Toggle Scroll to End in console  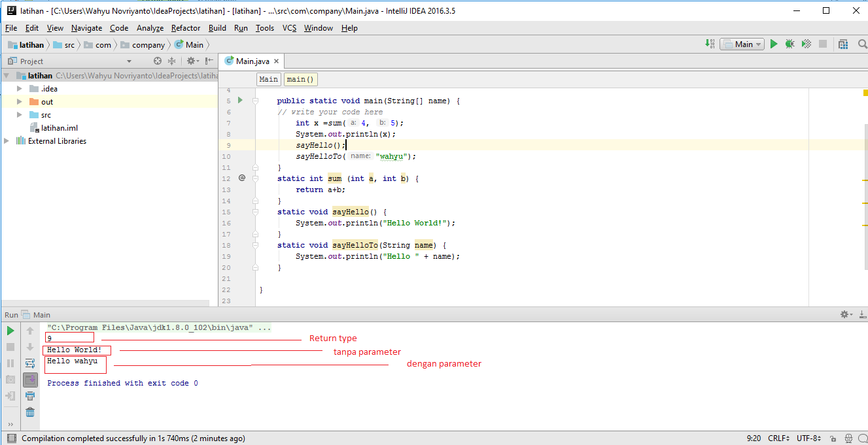tap(30, 379)
